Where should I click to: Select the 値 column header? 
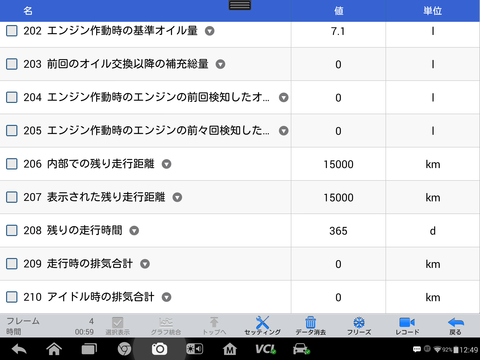(x=339, y=11)
